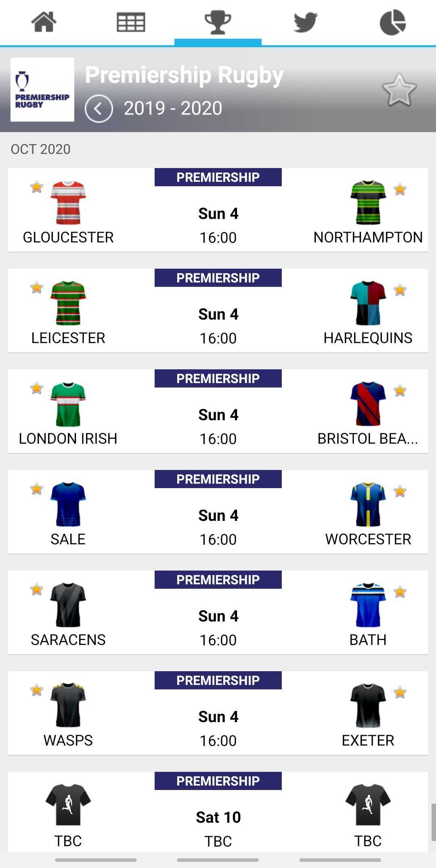Tap the TBC placeholder jersey on left
Viewport: 436px width, 868px height.
68,805
